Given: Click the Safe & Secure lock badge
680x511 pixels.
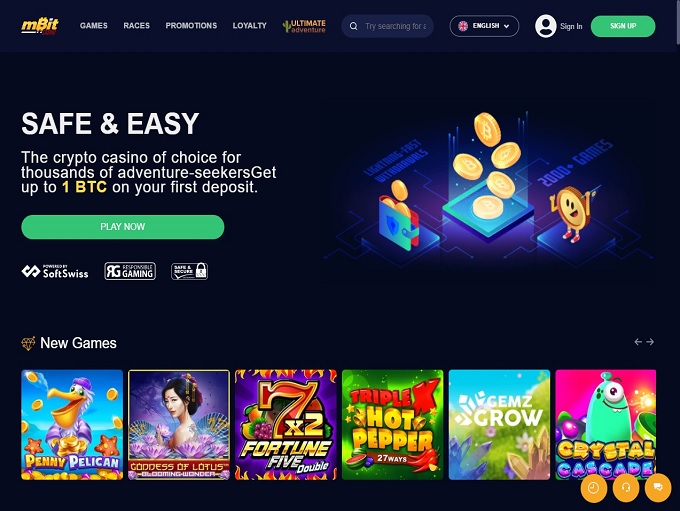Looking at the screenshot, I should (x=190, y=271).
